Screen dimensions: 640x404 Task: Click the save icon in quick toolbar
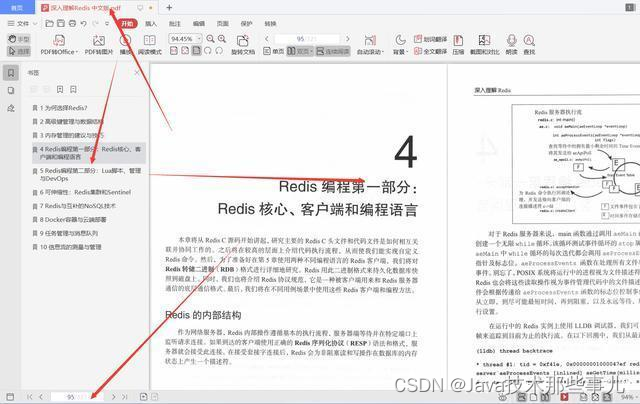coord(61,24)
